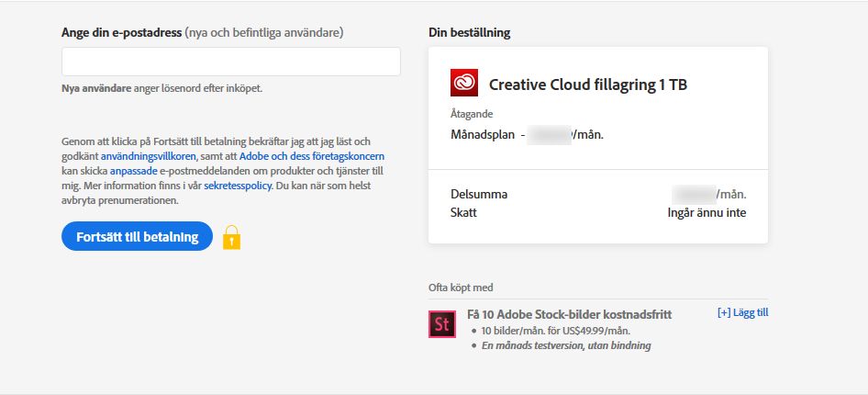Click the Delsumma label
The width and height of the screenshot is (868, 395).
479,195
